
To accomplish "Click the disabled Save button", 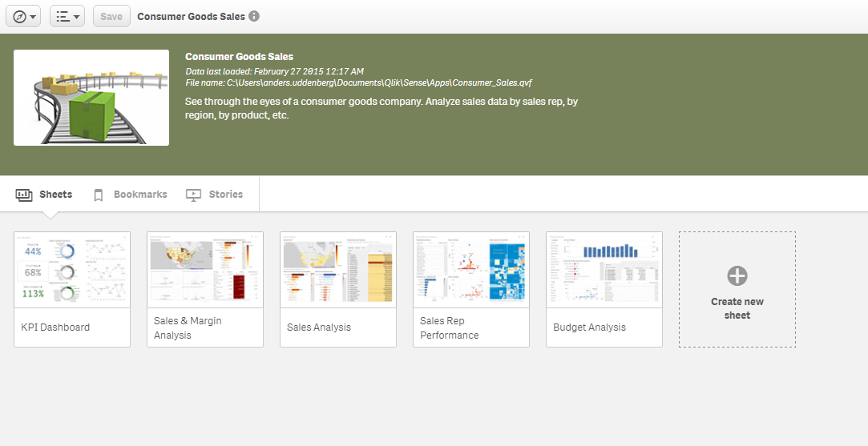I will (x=111, y=17).
